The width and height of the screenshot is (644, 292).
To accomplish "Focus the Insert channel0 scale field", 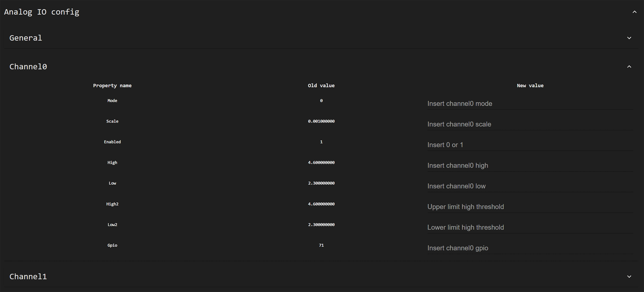I will coord(530,124).
